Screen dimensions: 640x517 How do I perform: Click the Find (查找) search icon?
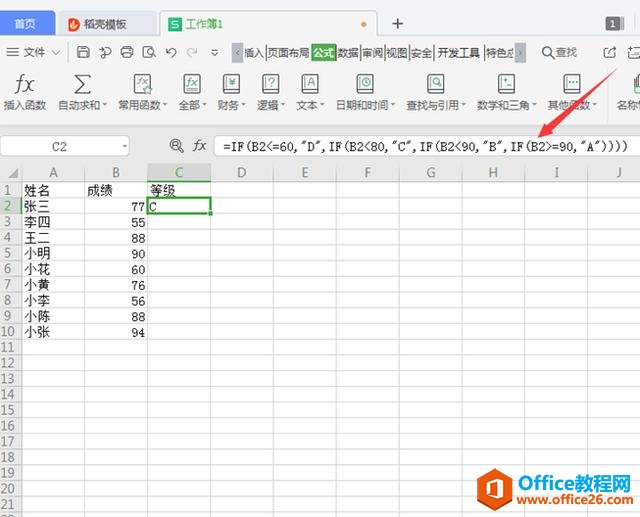pos(548,53)
